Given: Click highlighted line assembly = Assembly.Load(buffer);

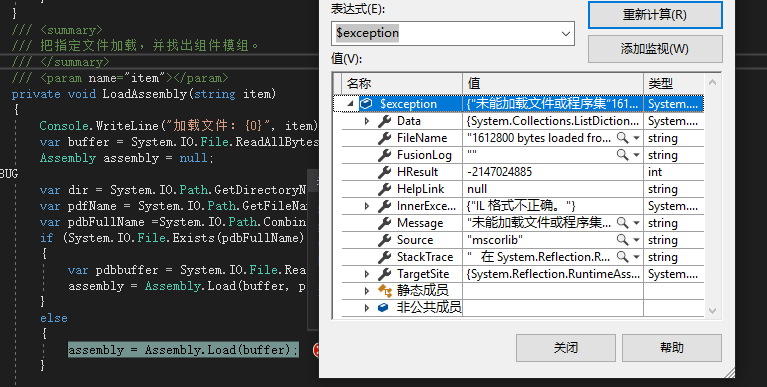Looking at the screenshot, I should tap(183, 350).
